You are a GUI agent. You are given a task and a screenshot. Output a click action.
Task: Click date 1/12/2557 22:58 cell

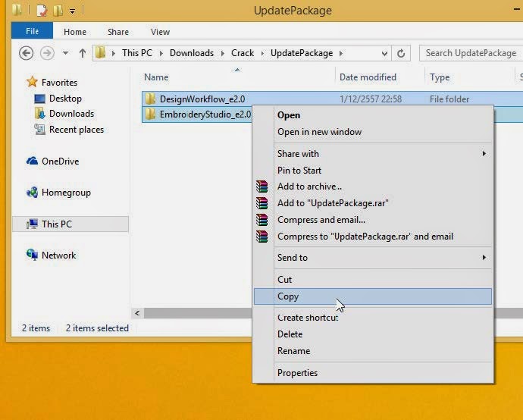(x=370, y=99)
